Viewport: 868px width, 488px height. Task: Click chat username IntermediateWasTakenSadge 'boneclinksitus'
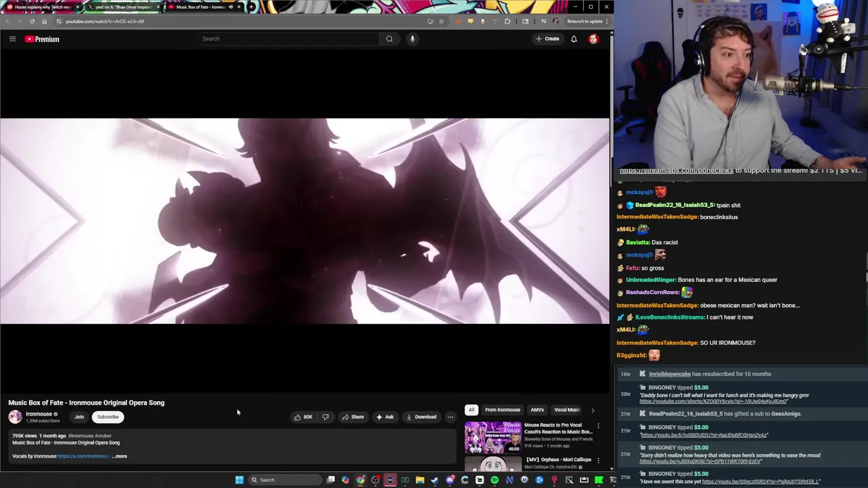(656, 217)
